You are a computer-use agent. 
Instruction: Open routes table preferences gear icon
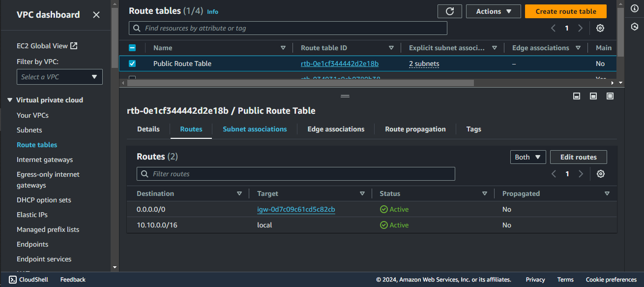click(x=600, y=174)
